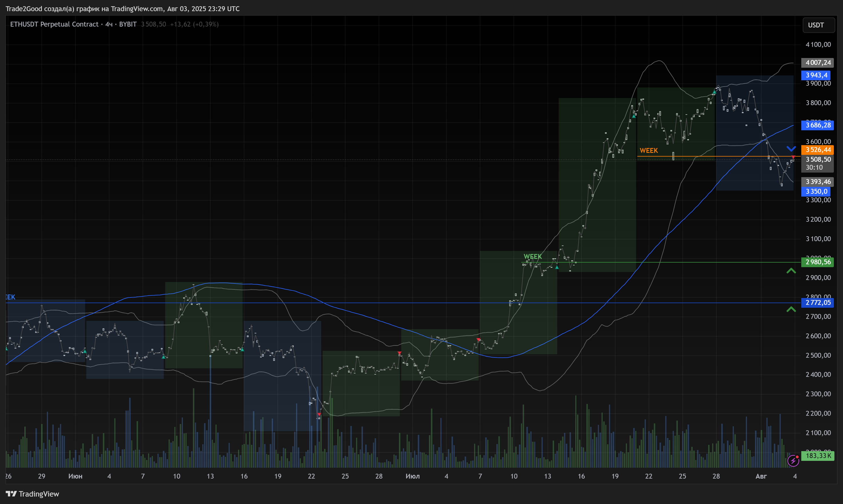The height and width of the screenshot is (504, 843).
Task: Click the red signal triangle at June 22 low
Action: click(319, 414)
